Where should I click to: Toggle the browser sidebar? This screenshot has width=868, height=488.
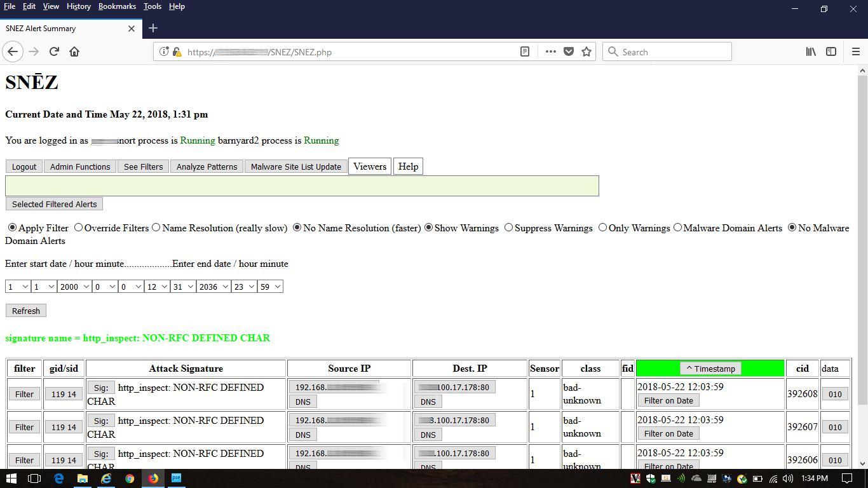pyautogui.click(x=831, y=51)
